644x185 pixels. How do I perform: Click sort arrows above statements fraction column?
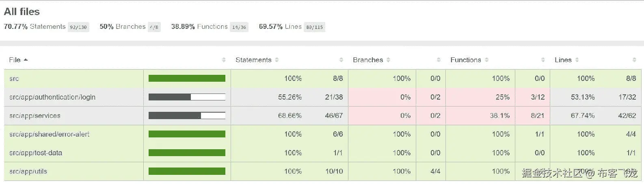[x=341, y=60]
